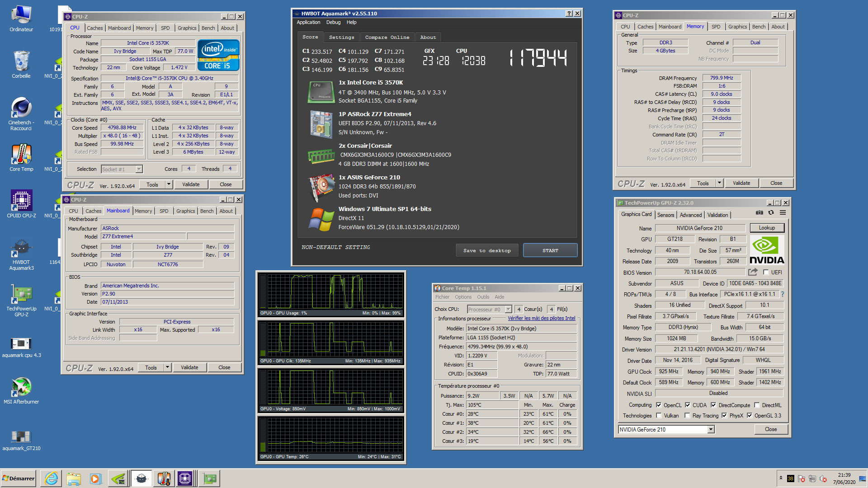This screenshot has height=488, width=868.
Task: Open Internet Explorer from taskbar
Action: click(x=52, y=478)
